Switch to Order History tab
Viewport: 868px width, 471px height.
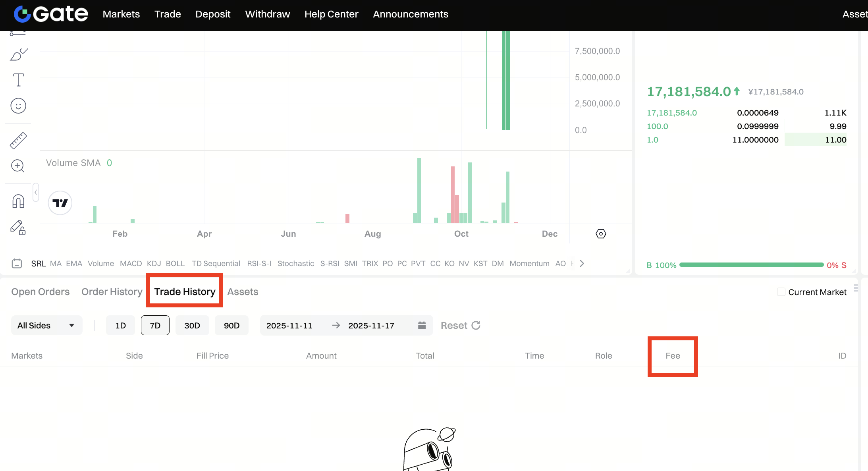tap(112, 292)
